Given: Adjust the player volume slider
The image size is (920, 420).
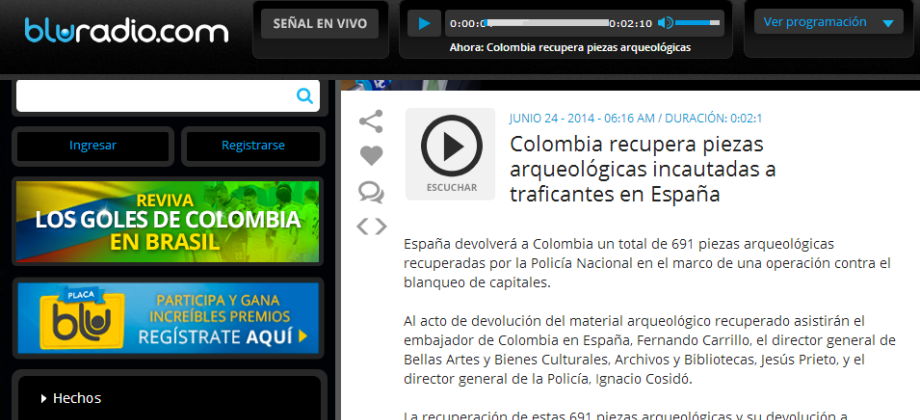Looking at the screenshot, I should (x=697, y=23).
